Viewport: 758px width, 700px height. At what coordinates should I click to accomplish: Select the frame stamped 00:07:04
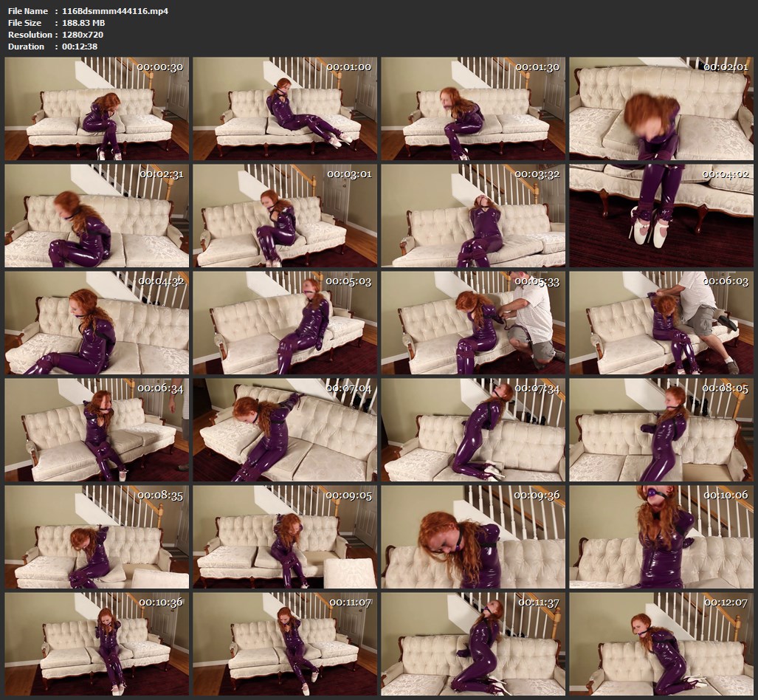tap(285, 430)
